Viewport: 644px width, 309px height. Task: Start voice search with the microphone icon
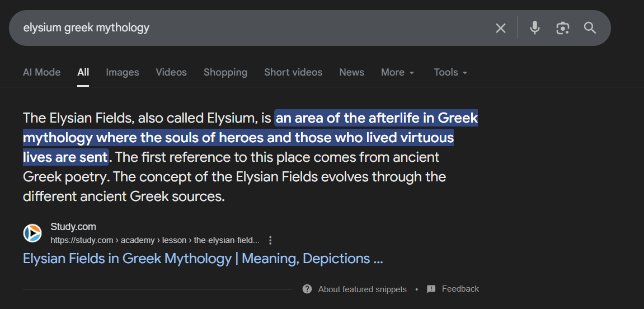[535, 28]
